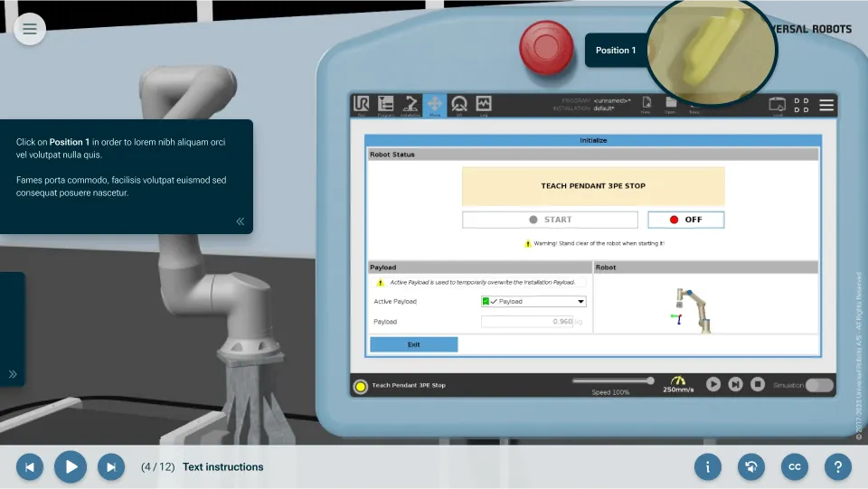Expand the collapsed left side panel

(x=13, y=374)
